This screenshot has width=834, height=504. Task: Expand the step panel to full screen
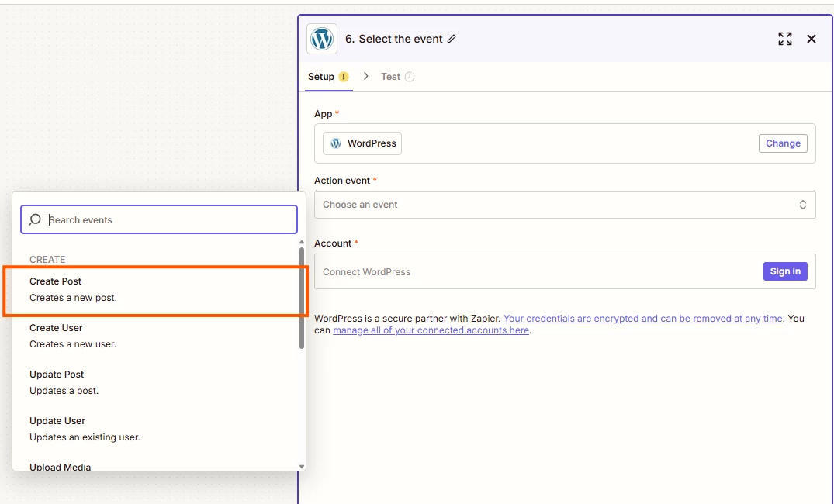coord(785,39)
